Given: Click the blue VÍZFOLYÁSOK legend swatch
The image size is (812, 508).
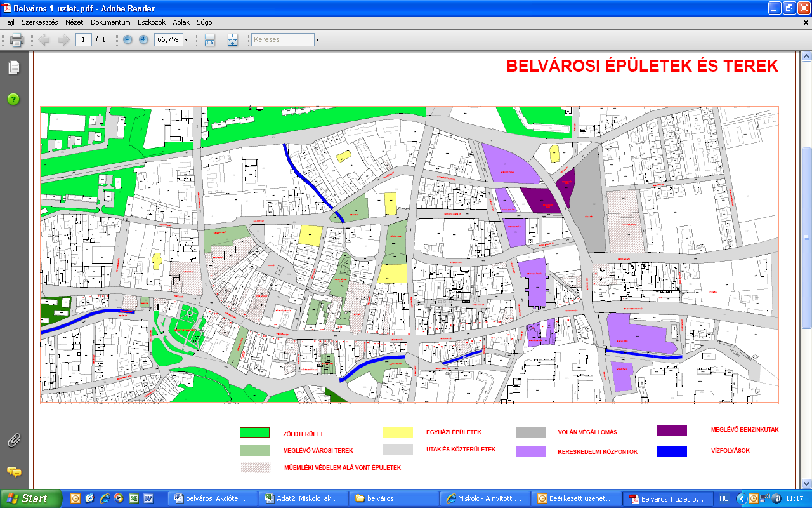Looking at the screenshot, I should pos(672,452).
